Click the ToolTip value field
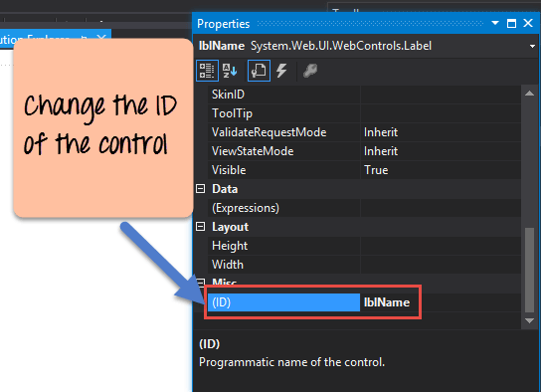The width and height of the screenshot is (541, 392). tap(441, 113)
